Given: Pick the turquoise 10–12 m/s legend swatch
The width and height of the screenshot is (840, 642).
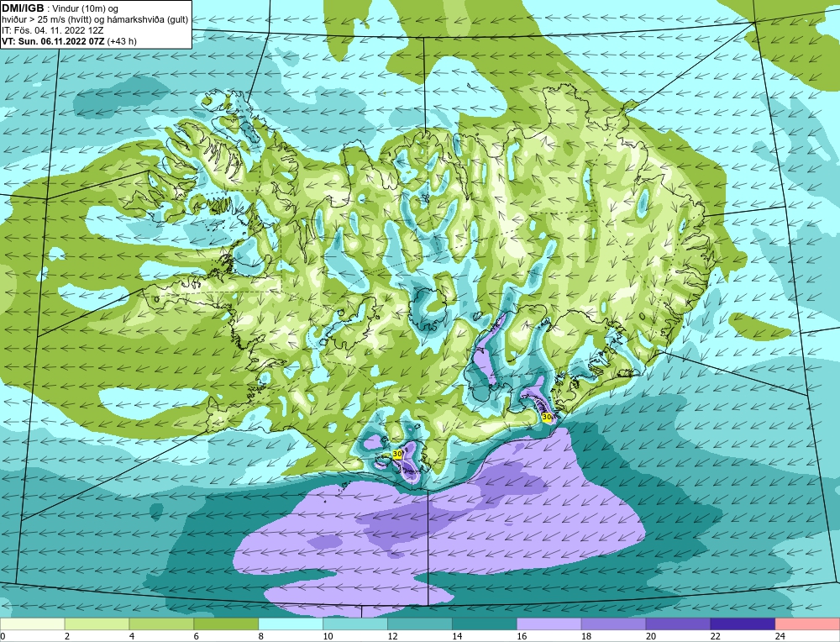Looking at the screenshot, I should [355, 624].
